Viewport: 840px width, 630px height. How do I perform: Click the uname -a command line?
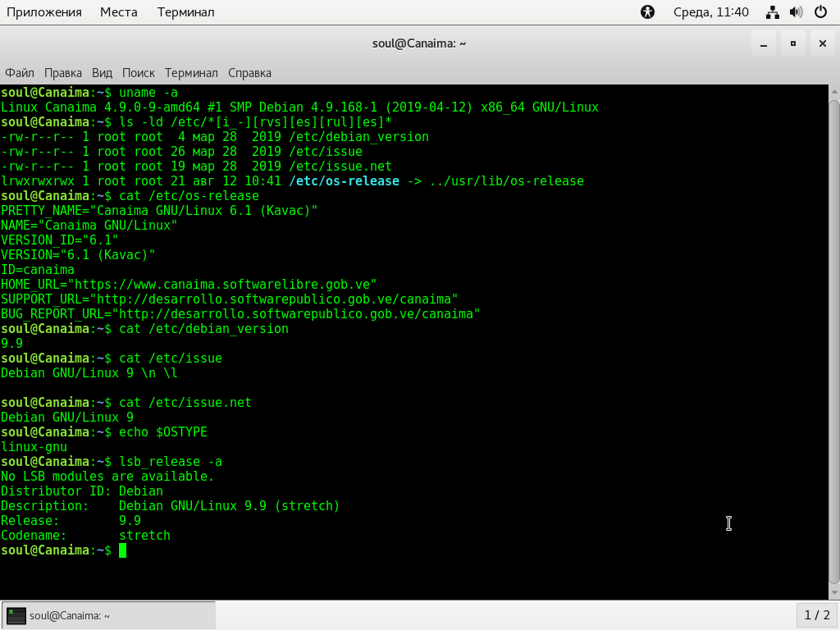[89, 92]
